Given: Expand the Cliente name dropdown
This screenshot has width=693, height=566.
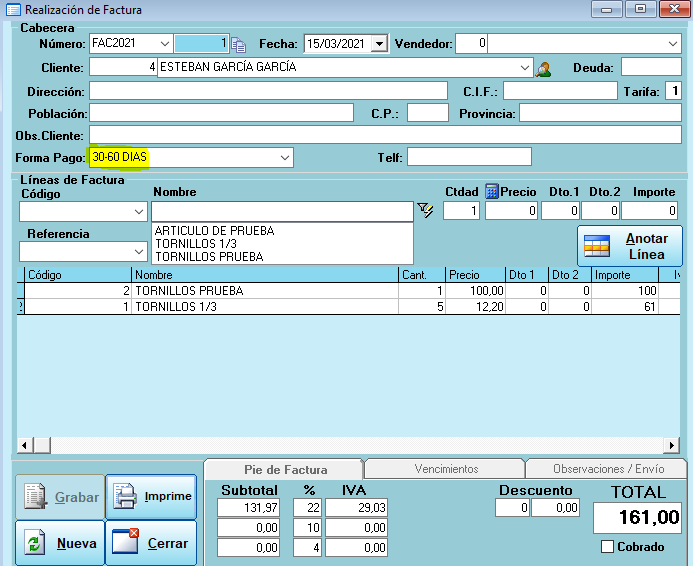Looking at the screenshot, I should 525,68.
